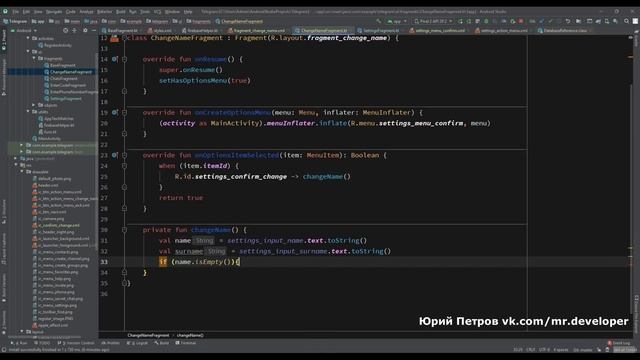Click the Make Project hammer icon
Image resolution: width=640 pixels, height=360 pixels.
click(379, 21)
